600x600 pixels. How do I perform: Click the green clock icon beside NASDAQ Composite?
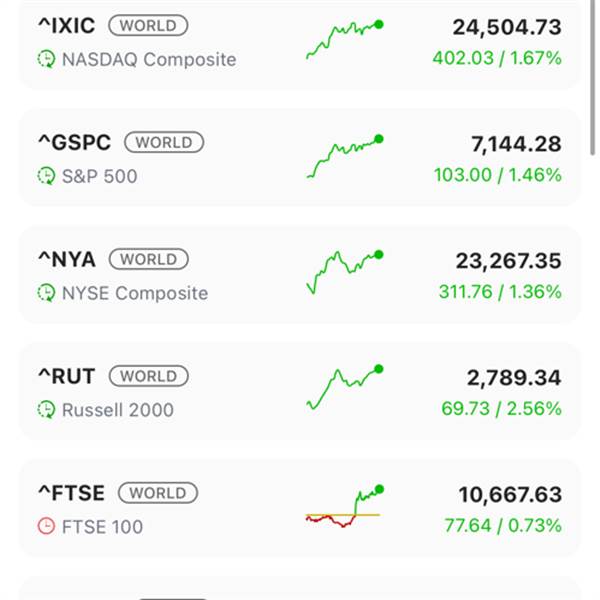46,60
